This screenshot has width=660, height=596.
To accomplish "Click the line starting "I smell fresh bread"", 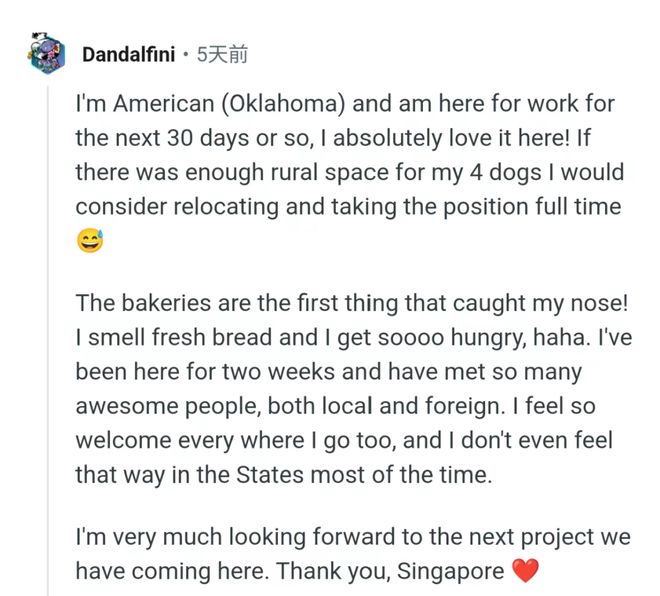I will 353,338.
